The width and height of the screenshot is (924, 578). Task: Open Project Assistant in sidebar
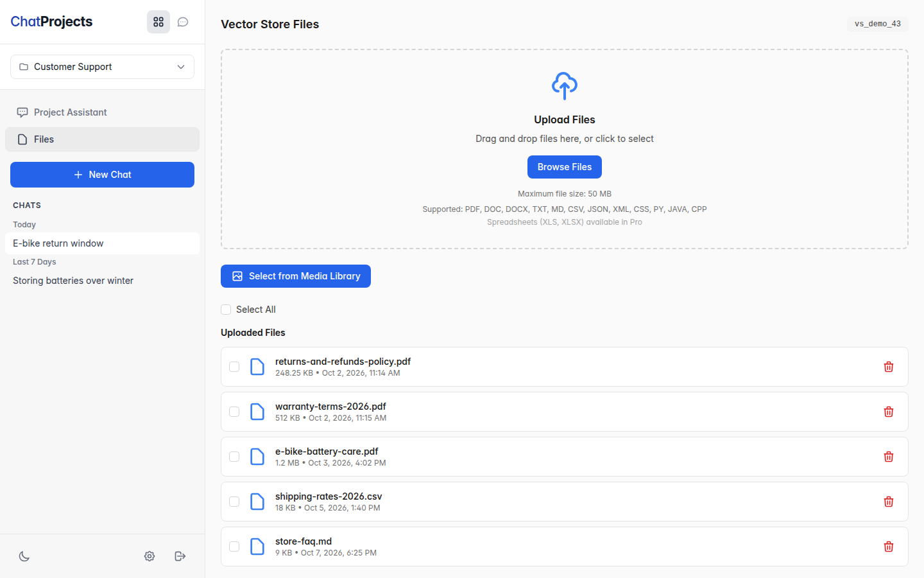click(x=102, y=112)
